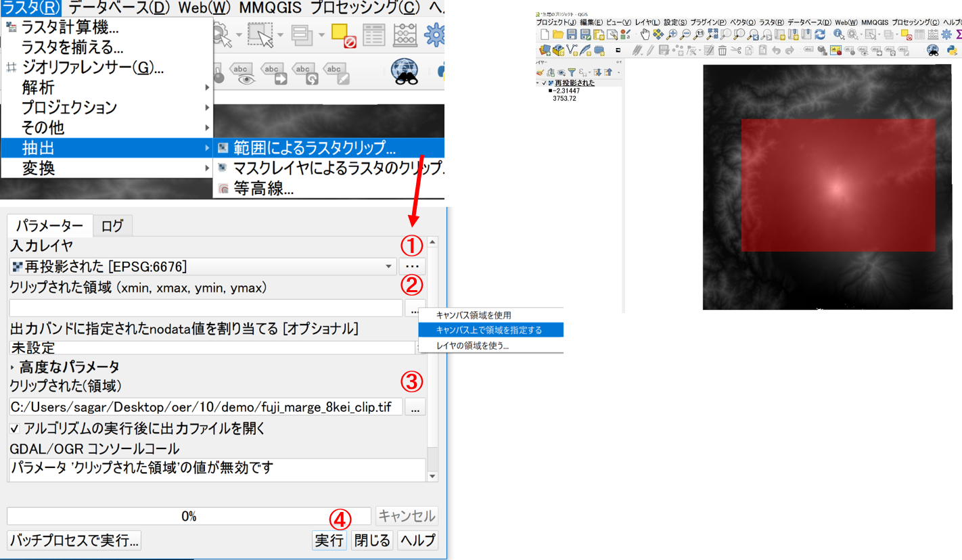962x560 pixels.
Task: Toggle アルゴリズムの実行後に出力ファイルを開く checkbox
Action: [x=15, y=429]
